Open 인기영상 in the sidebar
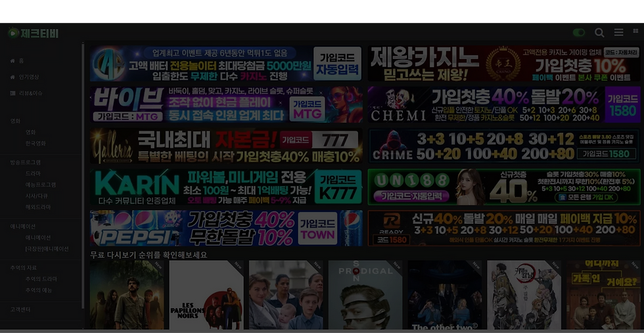 tap(29, 77)
